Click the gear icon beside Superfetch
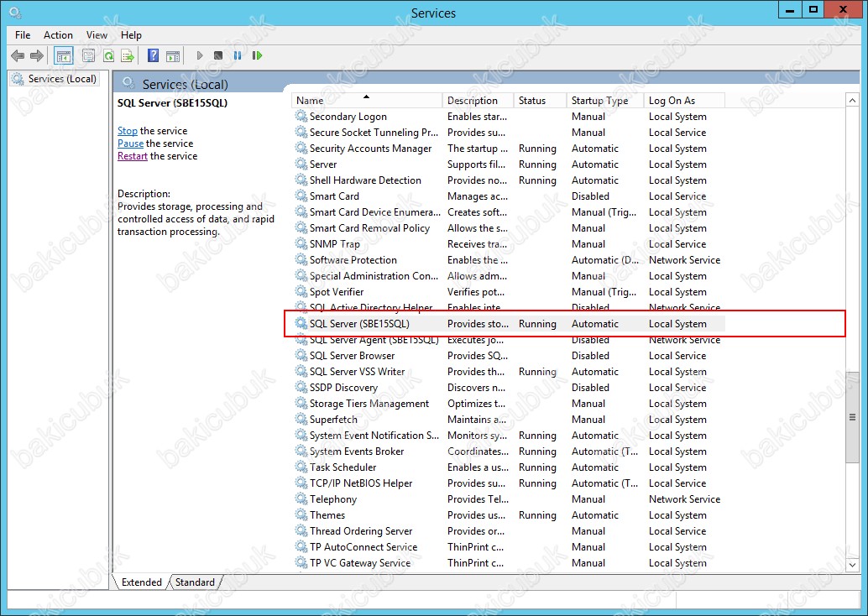The height and width of the screenshot is (616, 868). coord(301,419)
